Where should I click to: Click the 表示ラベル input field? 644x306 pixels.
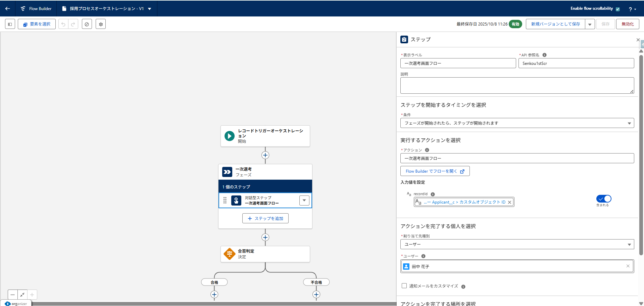tap(458, 63)
